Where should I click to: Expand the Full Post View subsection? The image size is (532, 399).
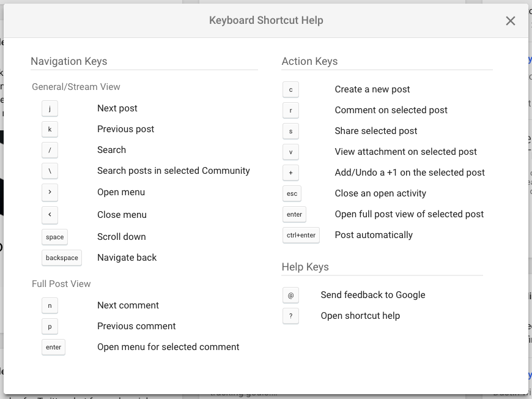tap(61, 283)
